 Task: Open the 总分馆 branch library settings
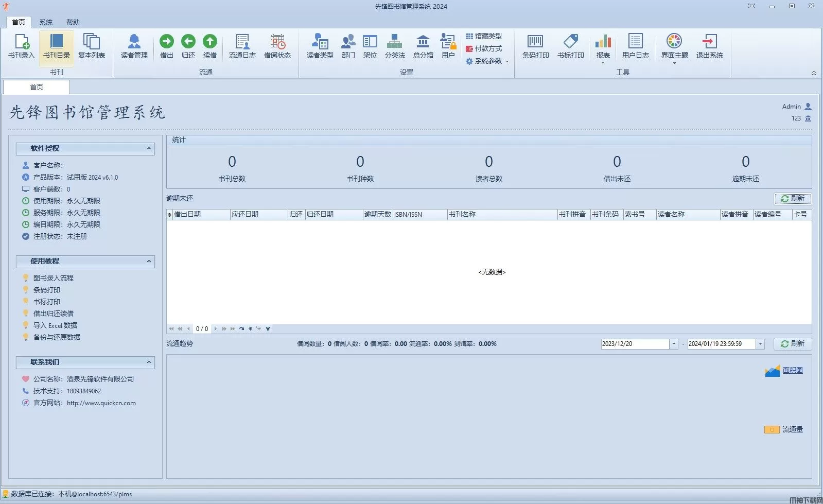(423, 46)
